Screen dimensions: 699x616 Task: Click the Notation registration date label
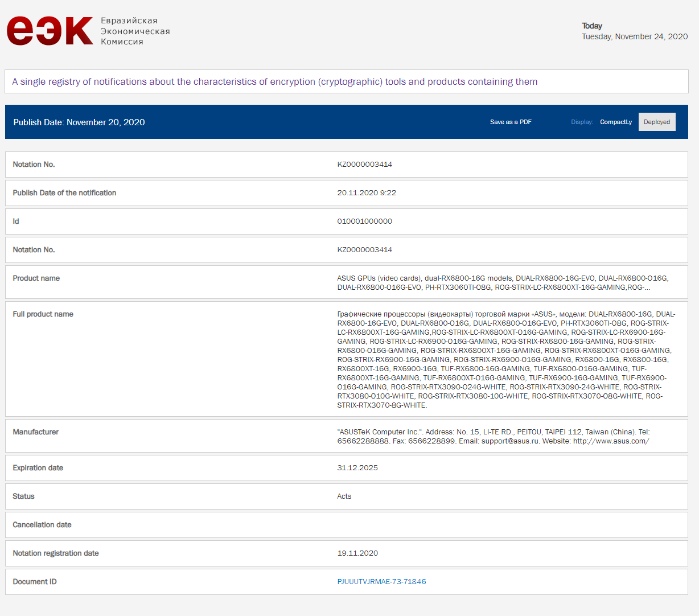(x=56, y=553)
